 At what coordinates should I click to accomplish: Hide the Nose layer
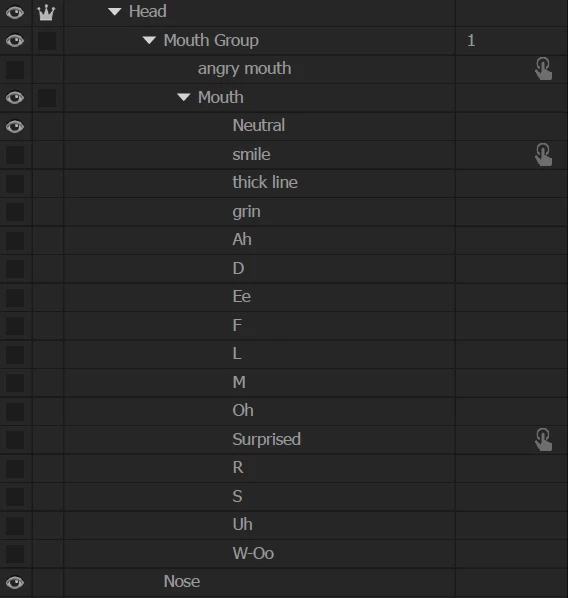point(15,582)
